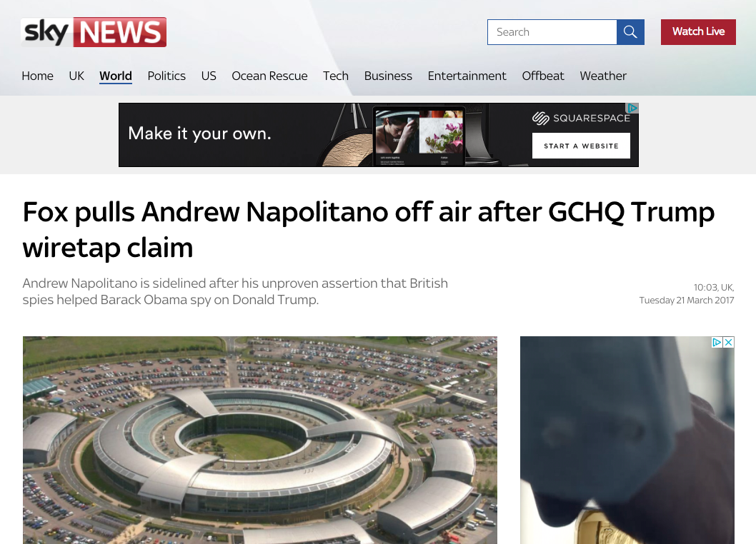
Task: Open the Watch Live stream button
Action: [698, 32]
